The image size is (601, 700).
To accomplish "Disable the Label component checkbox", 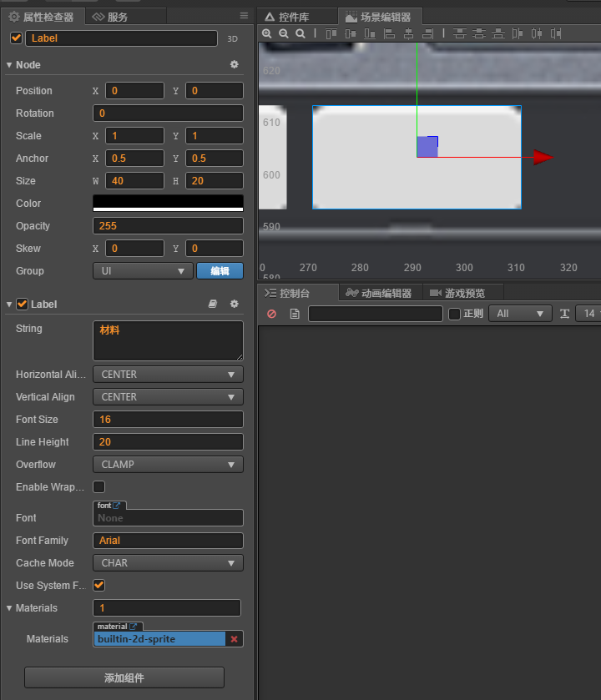I will tap(22, 304).
